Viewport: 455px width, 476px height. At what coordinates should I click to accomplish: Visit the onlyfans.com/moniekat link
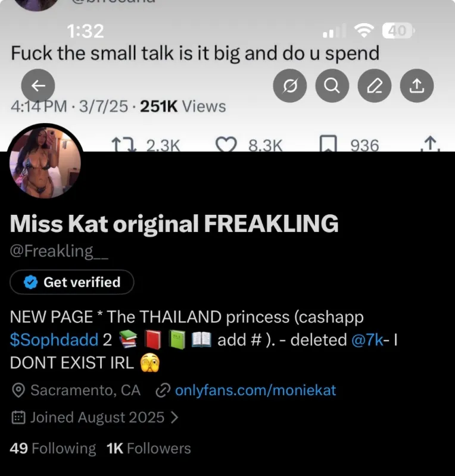[x=255, y=390]
